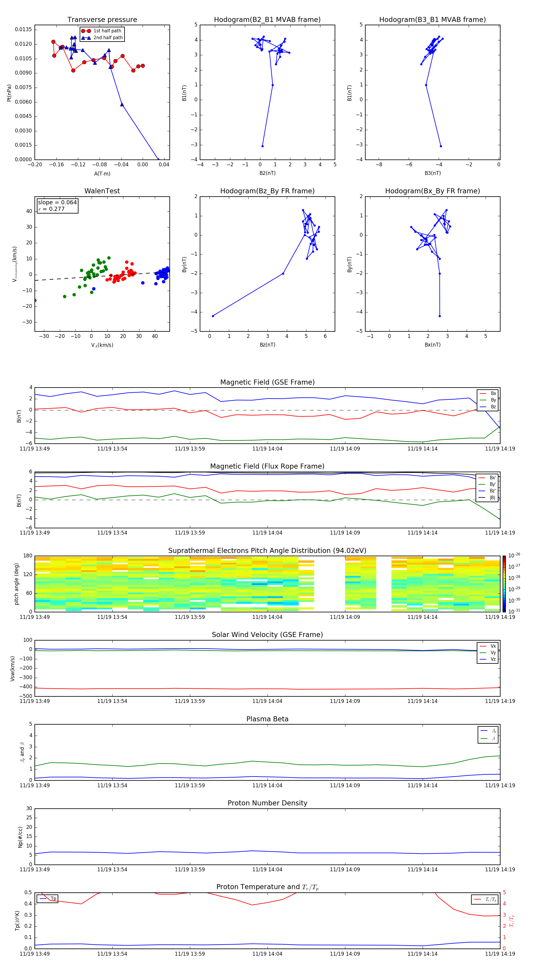
Task: Click the Te/Tp legend in temperature plot
Action: click(x=485, y=899)
